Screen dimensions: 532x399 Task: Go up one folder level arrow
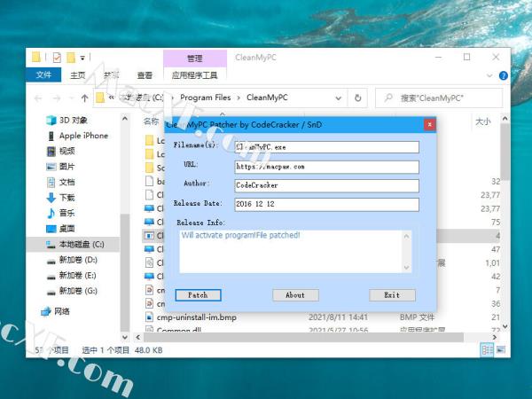(84, 98)
